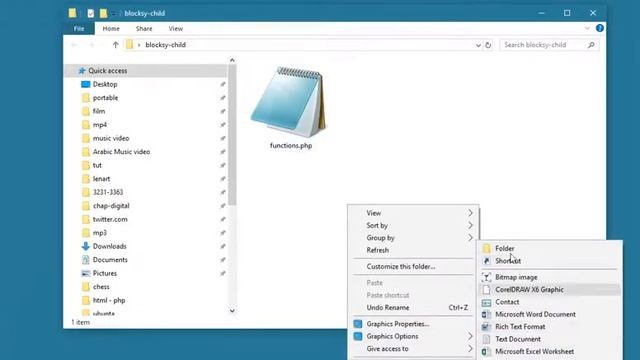The width and height of the screenshot is (640, 360).
Task: Click the Bitmap image icon
Action: pyautogui.click(x=486, y=277)
